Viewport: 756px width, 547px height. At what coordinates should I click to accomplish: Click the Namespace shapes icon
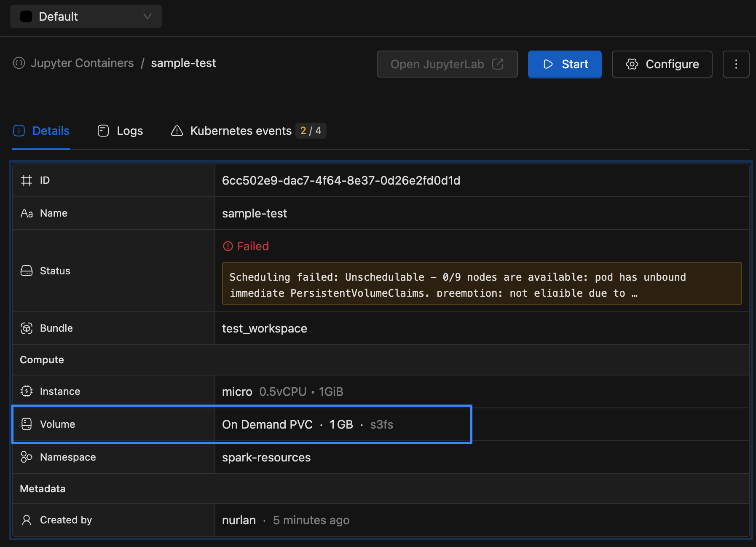click(27, 457)
